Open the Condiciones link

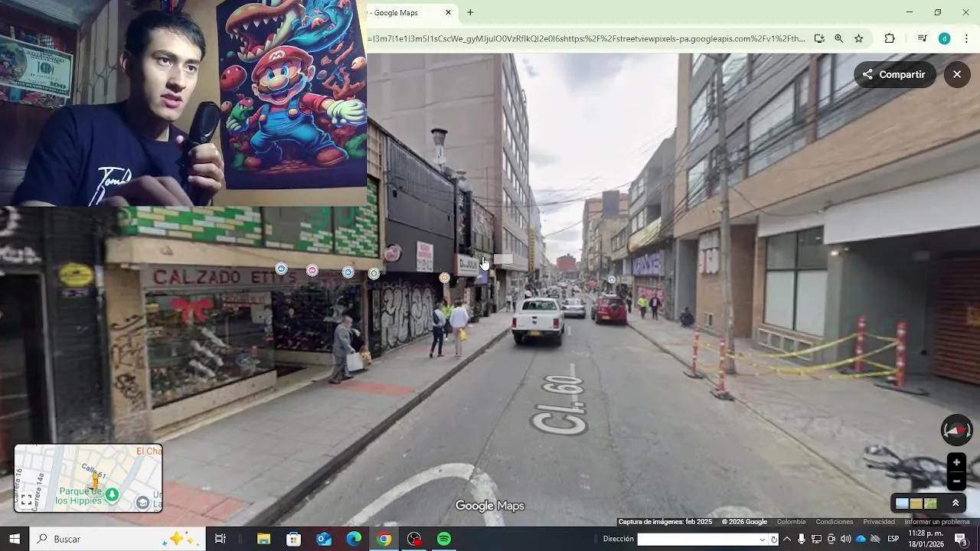coord(835,522)
